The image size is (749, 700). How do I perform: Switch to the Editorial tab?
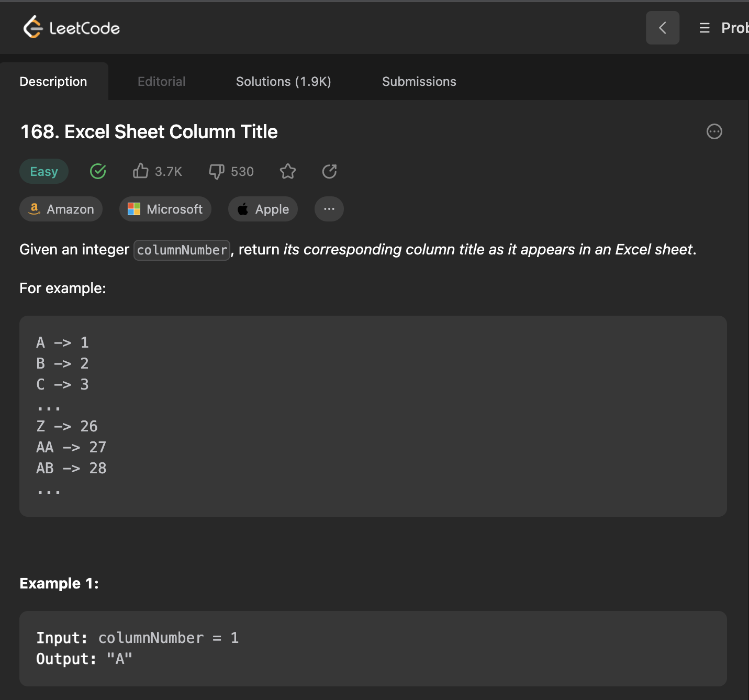[161, 82]
